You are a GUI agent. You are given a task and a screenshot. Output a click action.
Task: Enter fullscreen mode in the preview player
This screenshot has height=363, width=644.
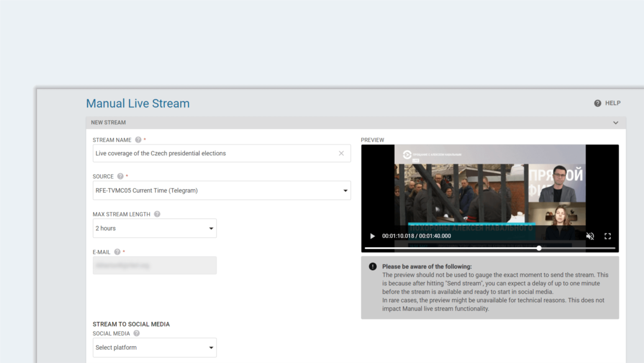click(x=608, y=236)
